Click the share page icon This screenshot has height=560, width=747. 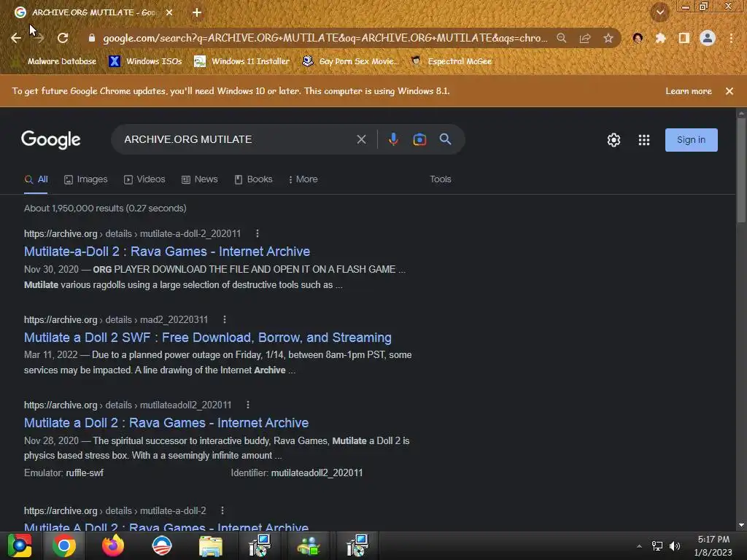[x=585, y=38]
